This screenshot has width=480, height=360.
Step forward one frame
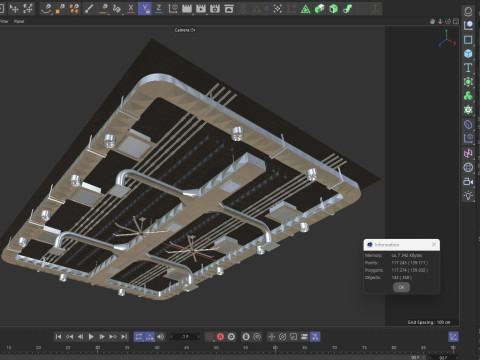point(102,337)
